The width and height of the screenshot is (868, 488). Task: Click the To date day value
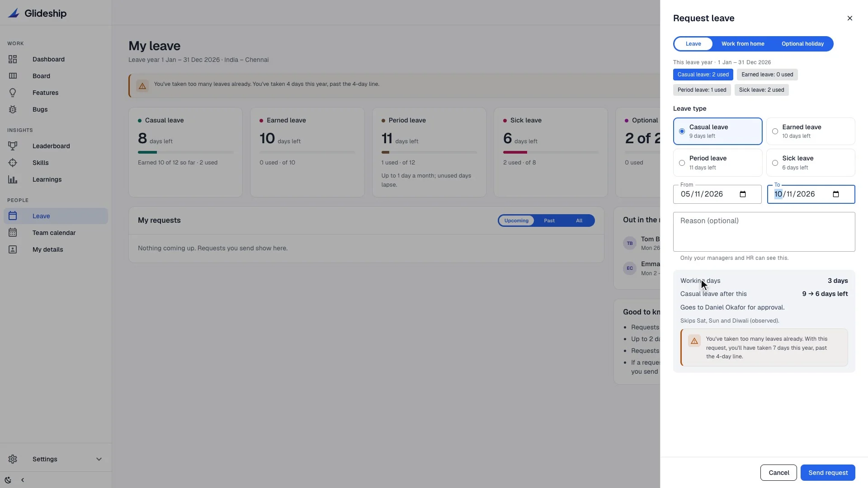778,194
